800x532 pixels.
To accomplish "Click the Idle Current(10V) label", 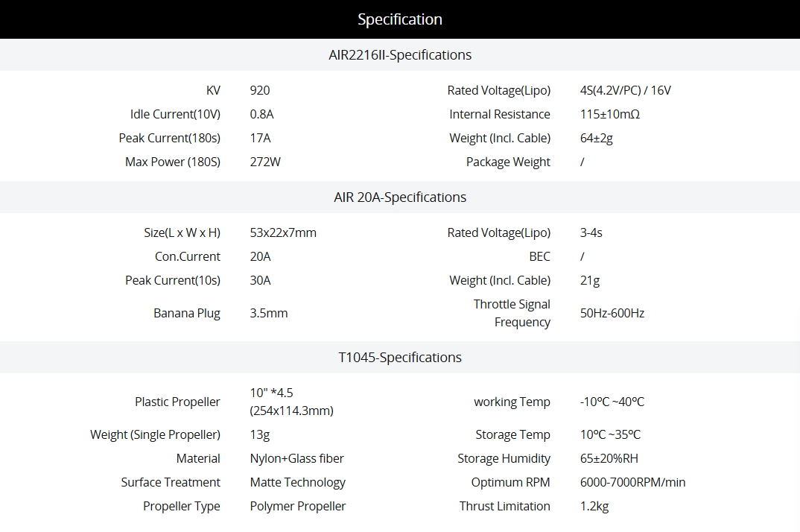I will click(175, 114).
